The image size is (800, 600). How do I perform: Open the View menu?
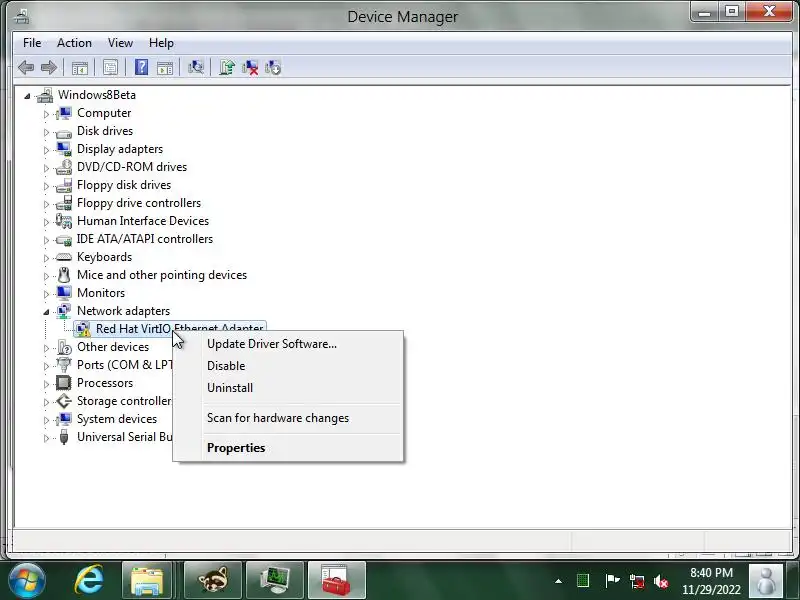[x=120, y=43]
